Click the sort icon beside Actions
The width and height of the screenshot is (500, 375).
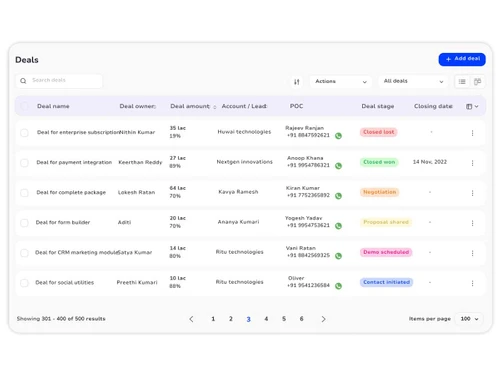[296, 82]
